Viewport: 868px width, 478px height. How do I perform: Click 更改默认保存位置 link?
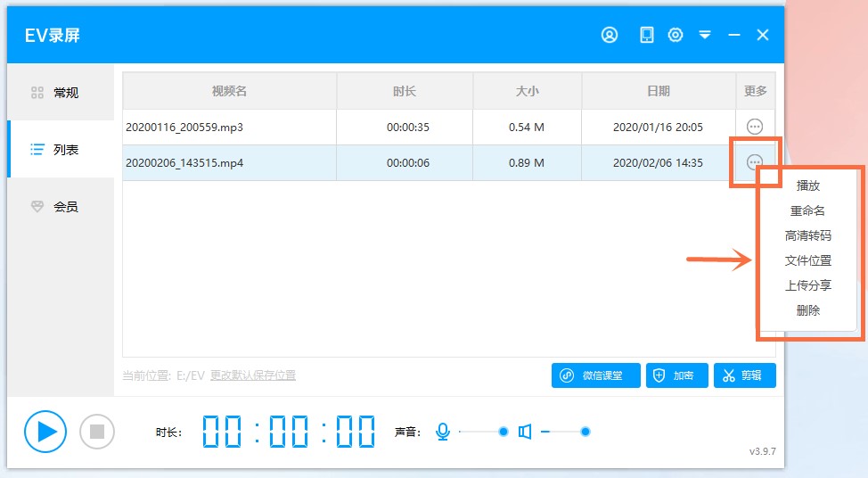tap(253, 375)
